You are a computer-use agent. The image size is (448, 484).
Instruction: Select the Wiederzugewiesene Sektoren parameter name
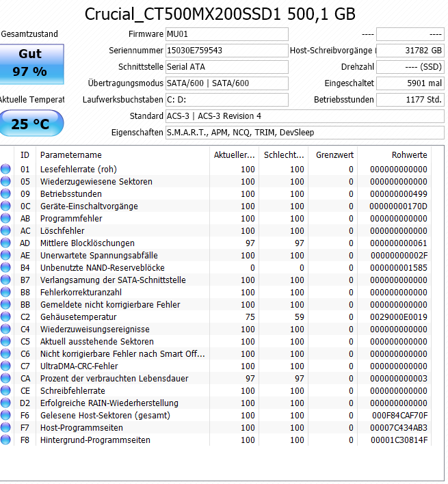coord(96,182)
